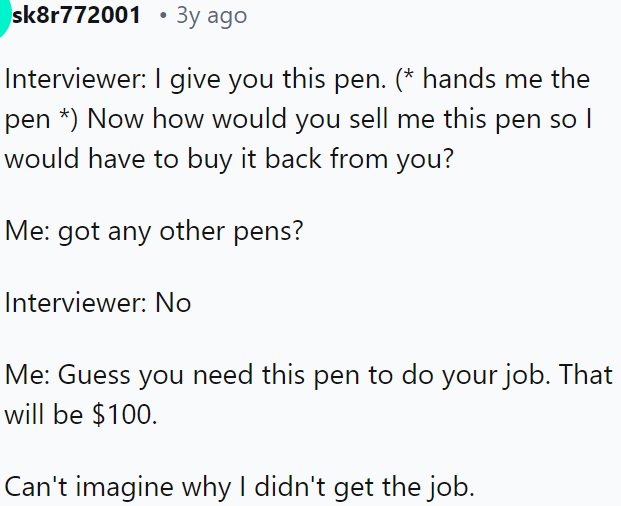Click the "Interviewer: No" line
Screen dimensions: 621x506
98,302
